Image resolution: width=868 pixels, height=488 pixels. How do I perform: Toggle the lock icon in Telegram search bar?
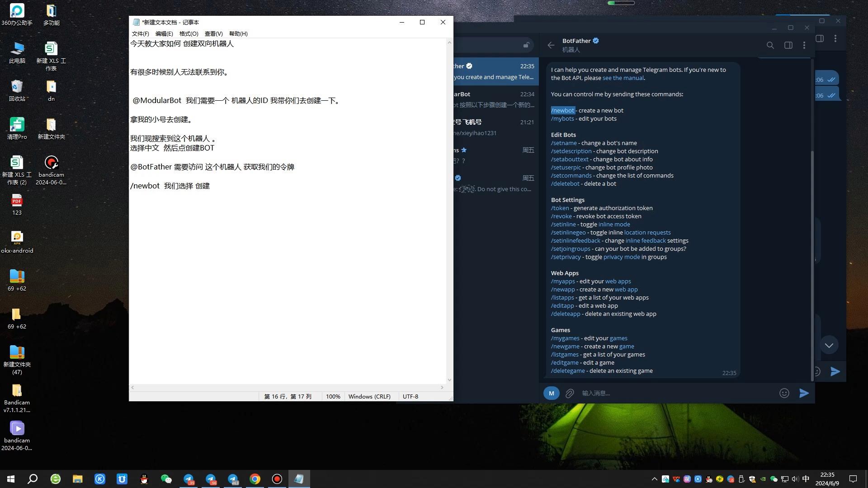tap(526, 45)
